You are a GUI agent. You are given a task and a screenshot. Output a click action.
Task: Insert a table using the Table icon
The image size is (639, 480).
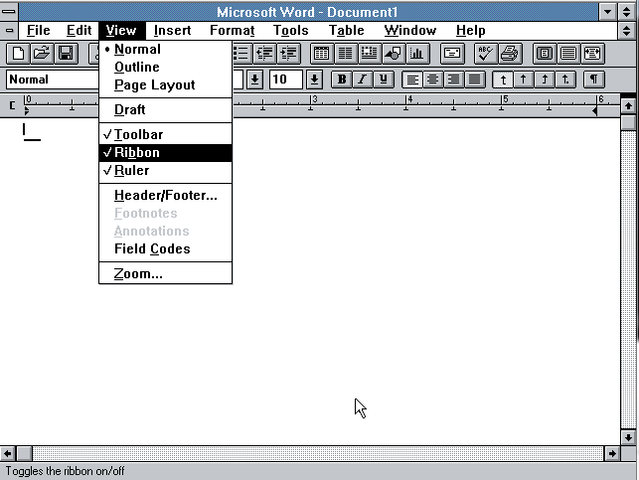322,53
